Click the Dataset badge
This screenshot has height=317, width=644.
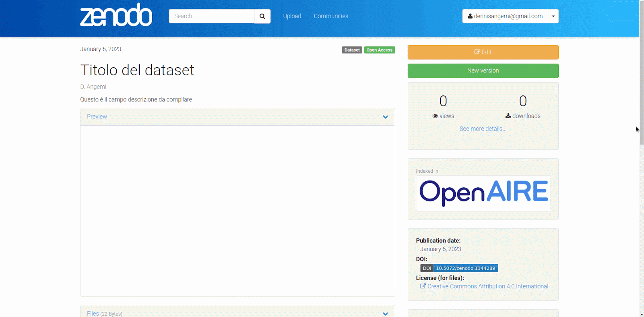point(352,50)
